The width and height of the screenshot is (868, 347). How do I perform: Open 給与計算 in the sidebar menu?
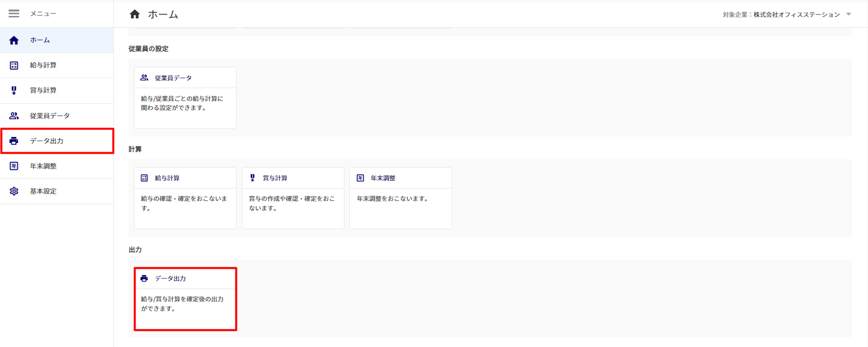[57, 65]
